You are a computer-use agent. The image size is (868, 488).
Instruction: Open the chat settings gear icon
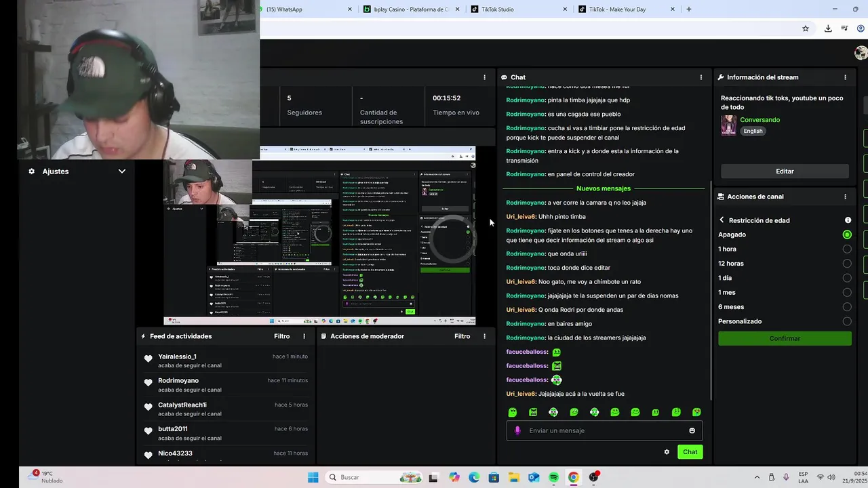click(667, 452)
